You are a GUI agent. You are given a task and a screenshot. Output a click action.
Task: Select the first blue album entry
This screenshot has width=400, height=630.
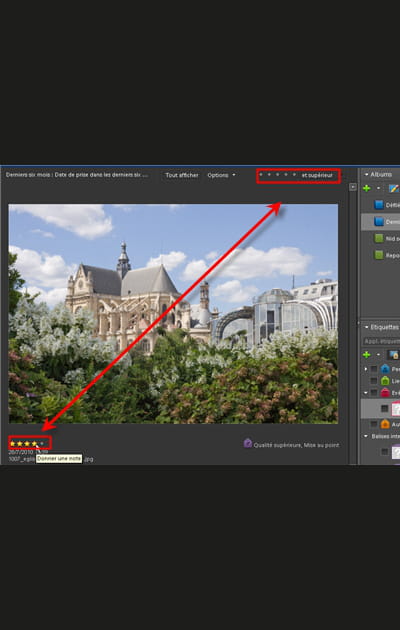(379, 205)
